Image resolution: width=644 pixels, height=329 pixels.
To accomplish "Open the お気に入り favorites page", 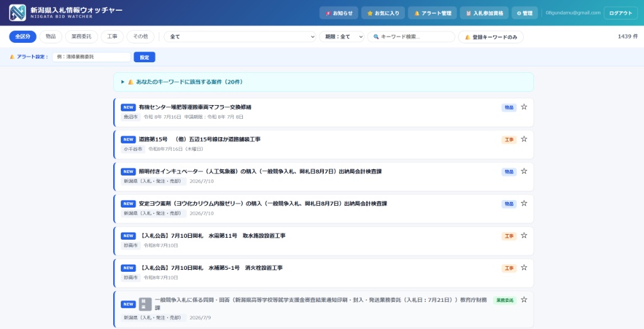I will pos(383,13).
